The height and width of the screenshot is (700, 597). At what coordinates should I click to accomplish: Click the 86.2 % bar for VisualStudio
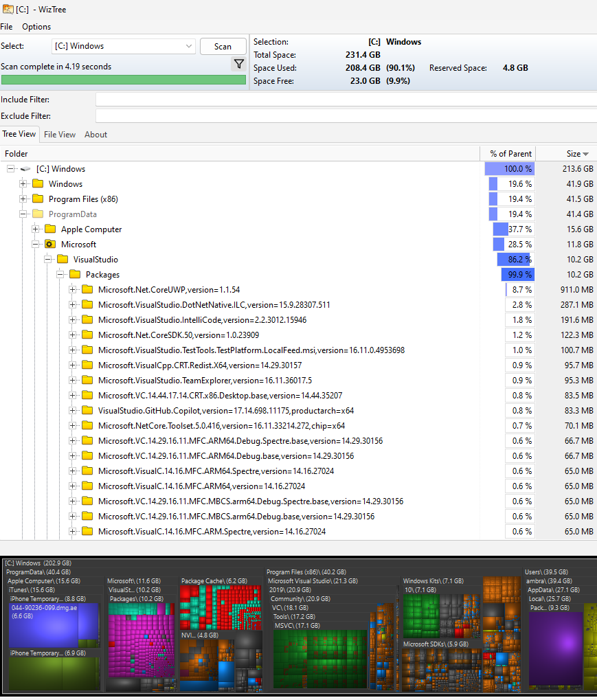[516, 260]
